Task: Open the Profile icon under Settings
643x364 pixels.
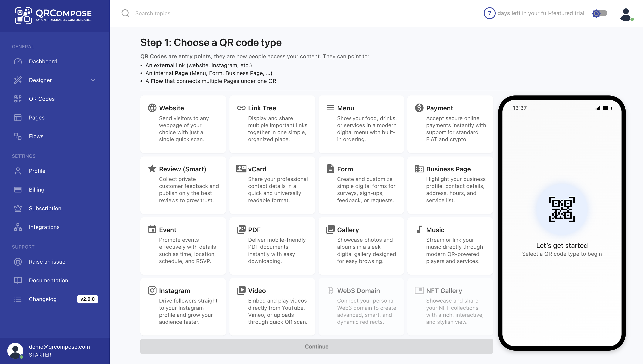Action: coord(18,171)
